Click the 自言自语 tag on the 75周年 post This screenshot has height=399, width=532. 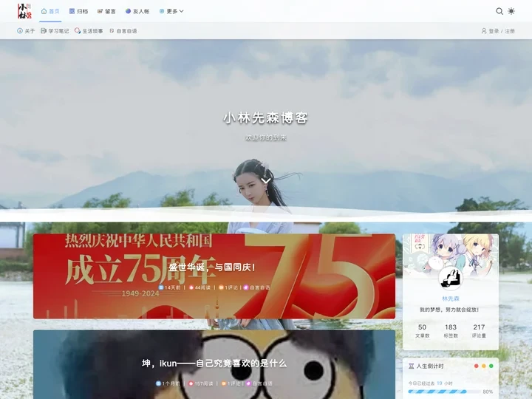click(257, 287)
